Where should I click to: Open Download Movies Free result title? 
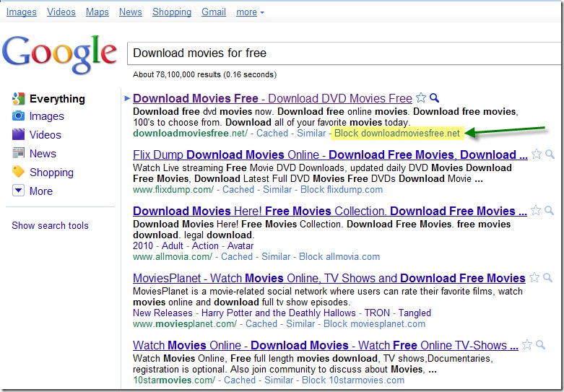click(x=272, y=98)
